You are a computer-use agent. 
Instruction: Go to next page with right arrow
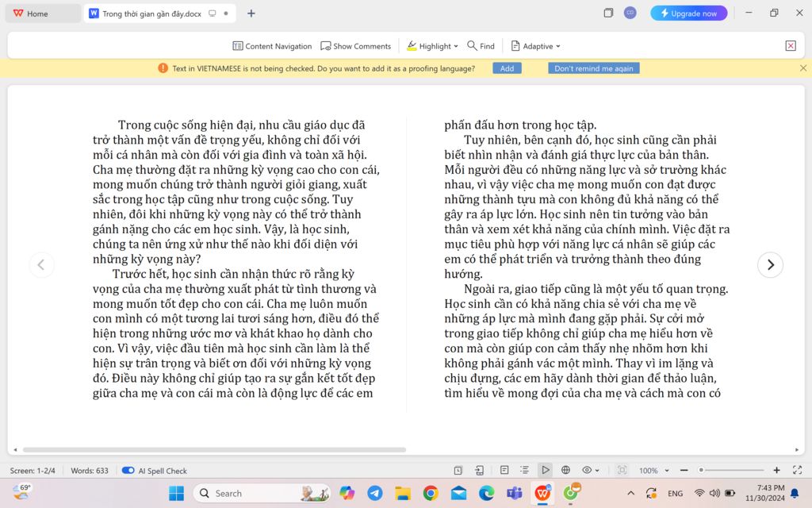[x=770, y=265]
